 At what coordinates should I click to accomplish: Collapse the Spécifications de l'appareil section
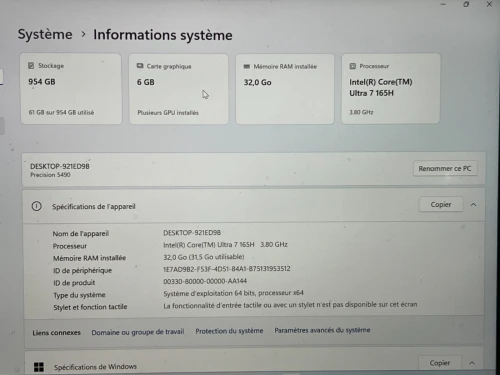473,205
